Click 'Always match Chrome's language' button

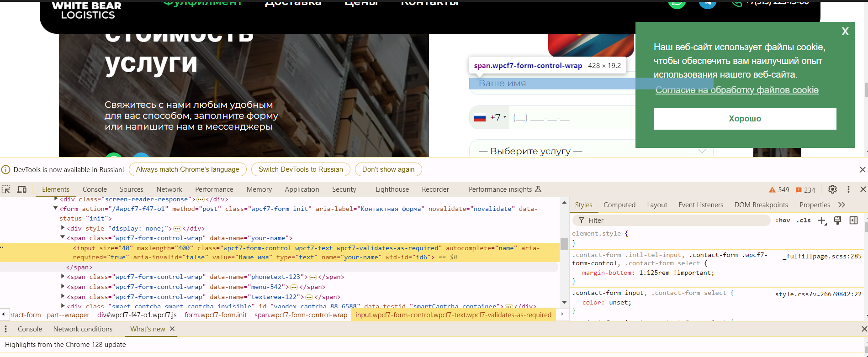click(187, 169)
